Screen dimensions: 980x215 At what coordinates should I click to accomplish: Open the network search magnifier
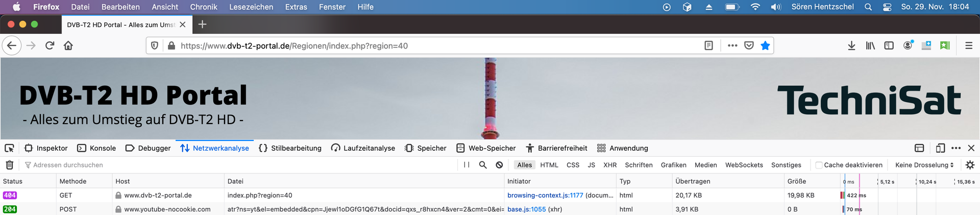click(483, 165)
